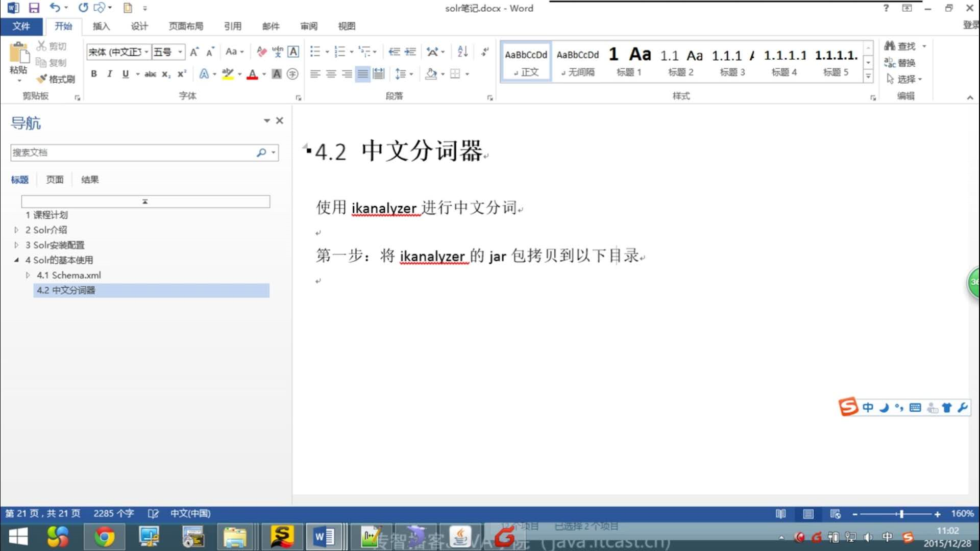Sort paragraph with A-Z icon
The height and width of the screenshot is (551, 980).
click(462, 52)
